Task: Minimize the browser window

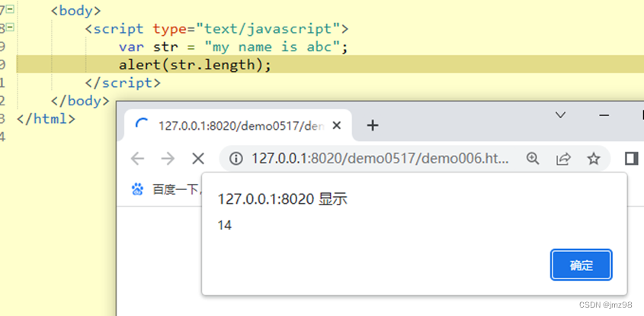Action: coord(604,115)
